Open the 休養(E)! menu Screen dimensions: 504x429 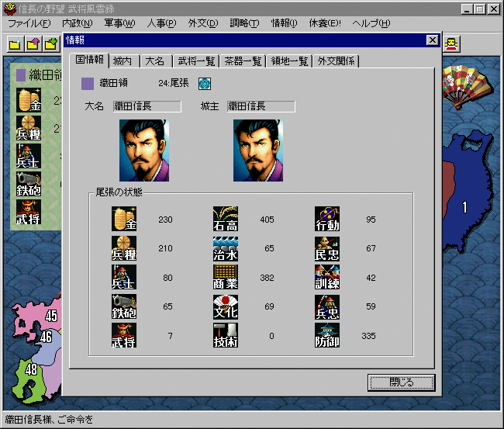(x=325, y=23)
